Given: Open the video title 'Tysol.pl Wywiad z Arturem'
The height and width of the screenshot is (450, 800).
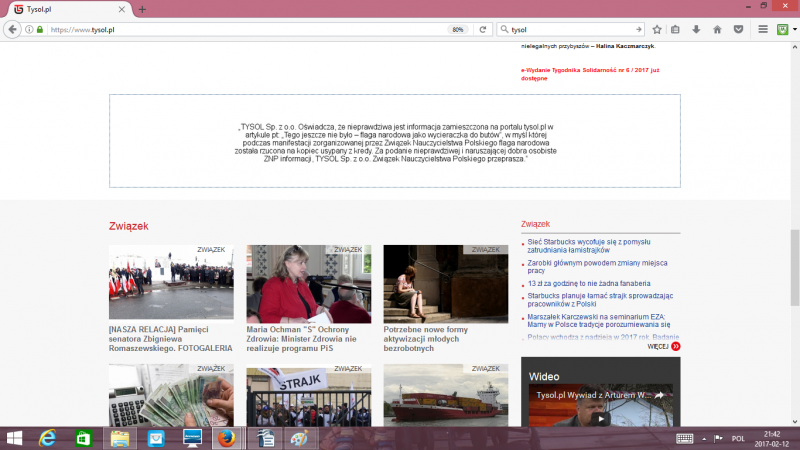Looking at the screenshot, I should coord(594,395).
